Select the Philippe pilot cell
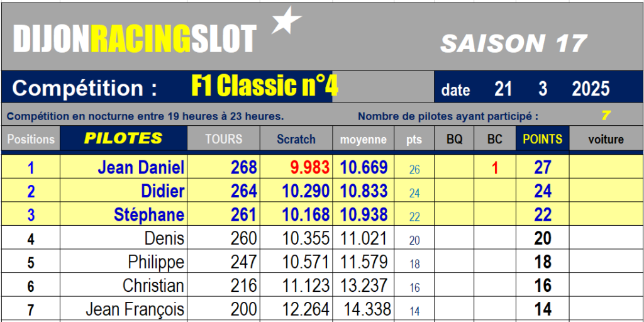This screenshot has width=644, height=322. (124, 262)
